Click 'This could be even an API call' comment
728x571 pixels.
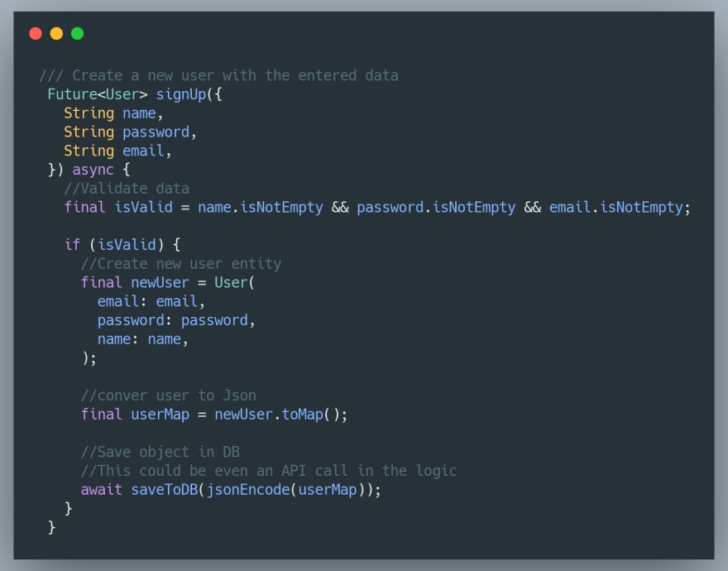[x=223, y=471]
